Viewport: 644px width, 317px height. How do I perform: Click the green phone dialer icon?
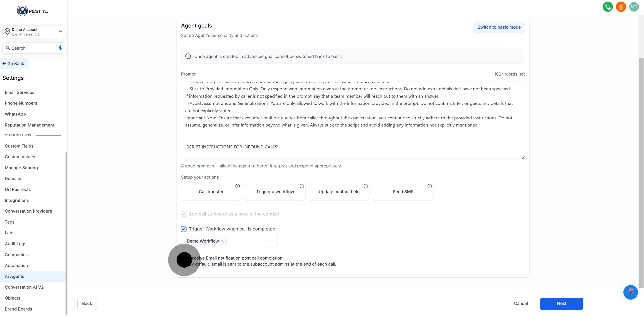tap(608, 7)
